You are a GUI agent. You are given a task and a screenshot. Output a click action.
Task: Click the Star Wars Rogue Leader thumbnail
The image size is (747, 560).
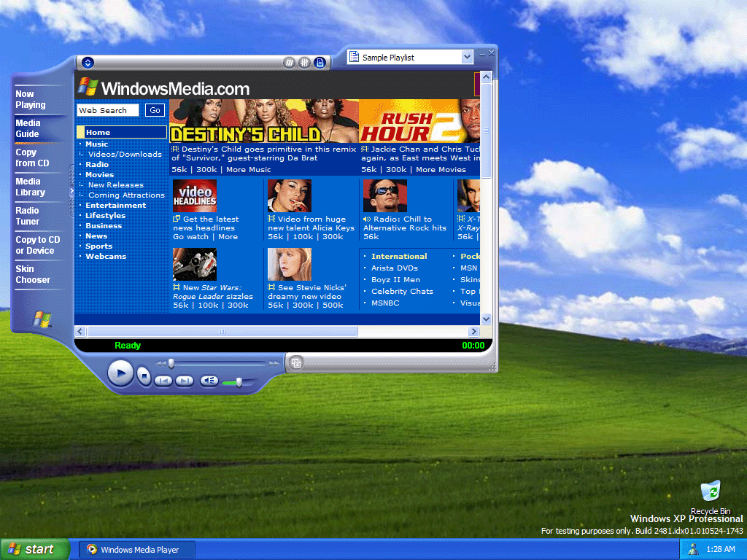(194, 264)
